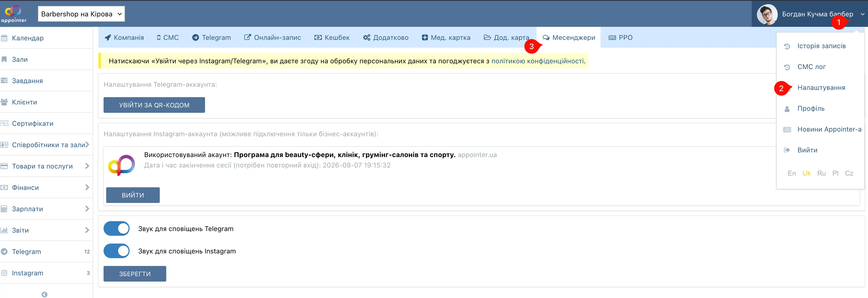The width and height of the screenshot is (868, 298).
Task: Click the Завдання tasks icon
Action: [x=4, y=81]
